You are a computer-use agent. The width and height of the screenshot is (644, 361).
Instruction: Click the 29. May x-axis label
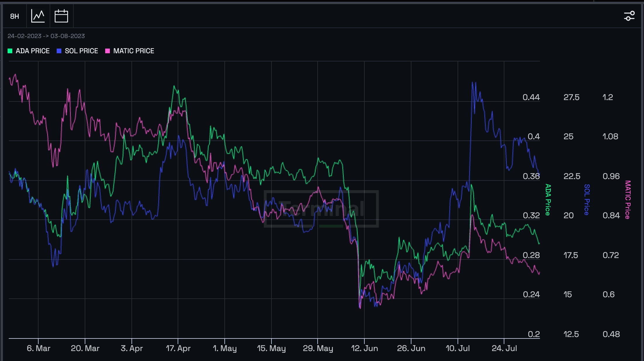tap(318, 348)
